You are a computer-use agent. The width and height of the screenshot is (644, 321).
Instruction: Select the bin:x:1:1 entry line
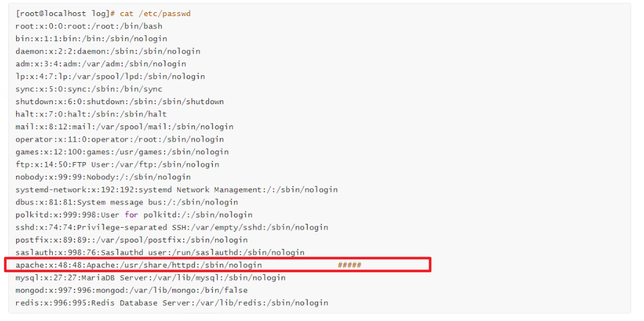point(91,39)
